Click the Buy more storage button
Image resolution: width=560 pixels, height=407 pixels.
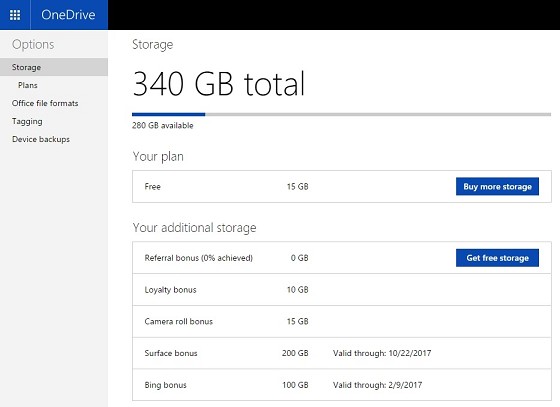click(x=497, y=186)
